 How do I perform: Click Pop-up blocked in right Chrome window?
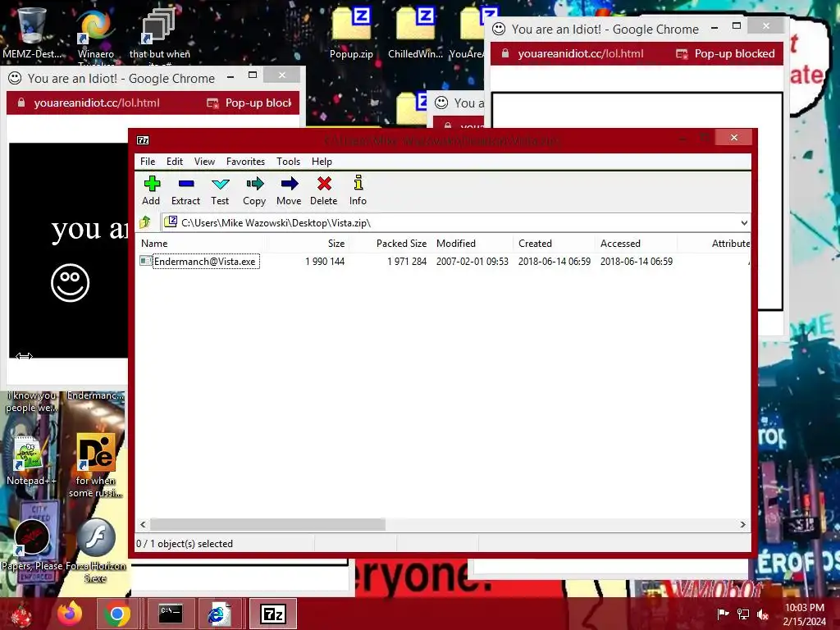point(734,53)
